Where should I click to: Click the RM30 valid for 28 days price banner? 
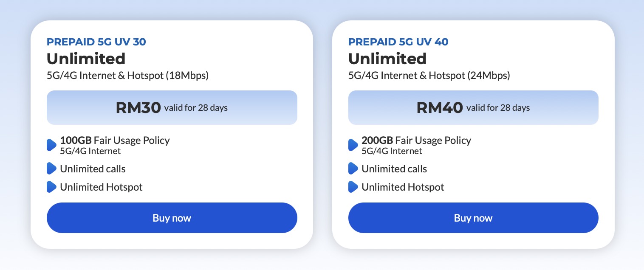[172, 107]
